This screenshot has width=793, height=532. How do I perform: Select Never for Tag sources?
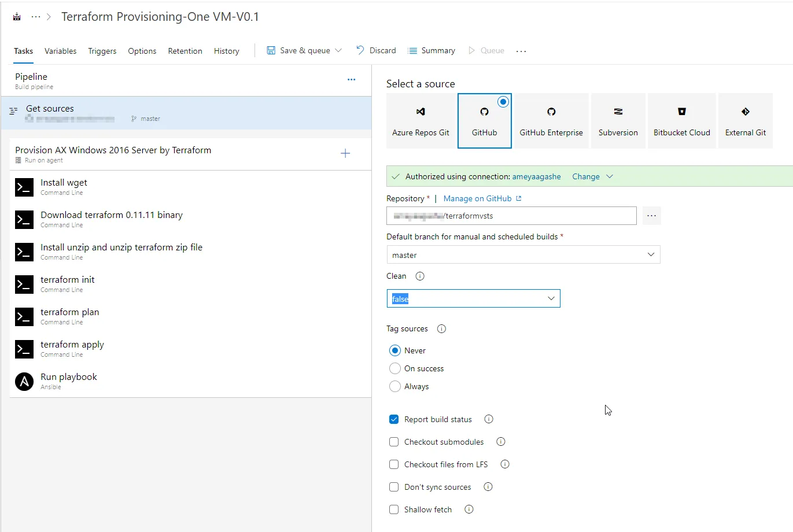click(x=395, y=350)
